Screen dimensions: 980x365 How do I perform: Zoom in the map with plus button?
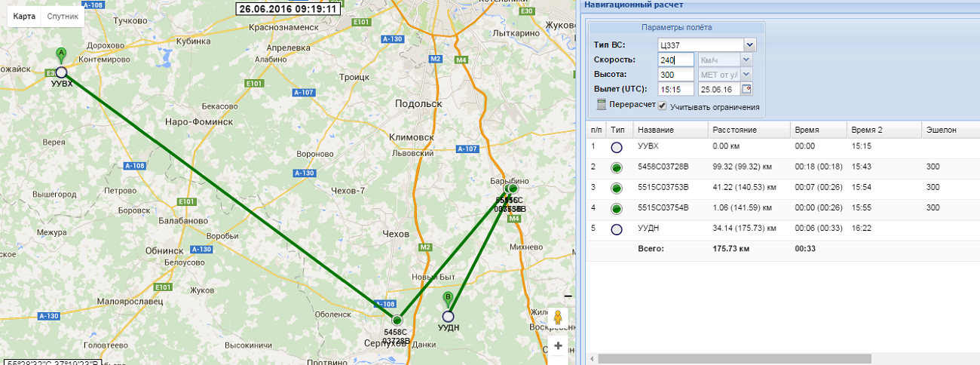[x=558, y=346]
